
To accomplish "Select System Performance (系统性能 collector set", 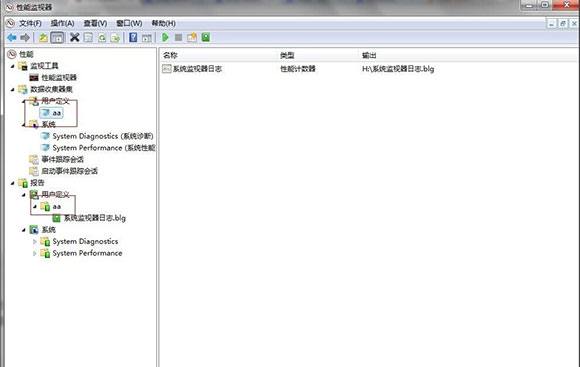I will click(x=104, y=148).
